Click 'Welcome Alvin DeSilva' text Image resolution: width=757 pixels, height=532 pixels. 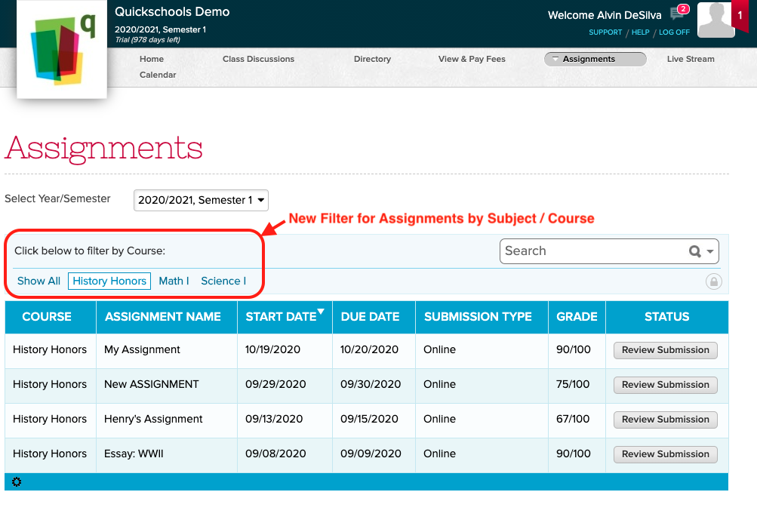(605, 15)
